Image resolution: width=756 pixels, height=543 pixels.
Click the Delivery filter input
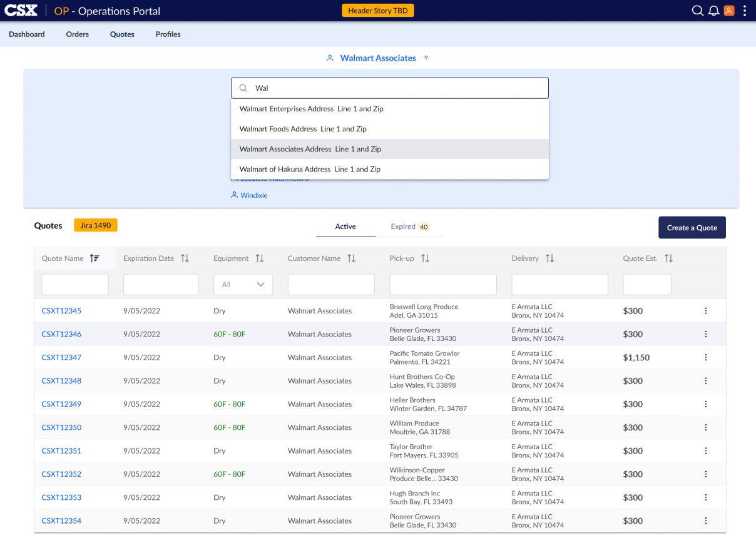(560, 285)
